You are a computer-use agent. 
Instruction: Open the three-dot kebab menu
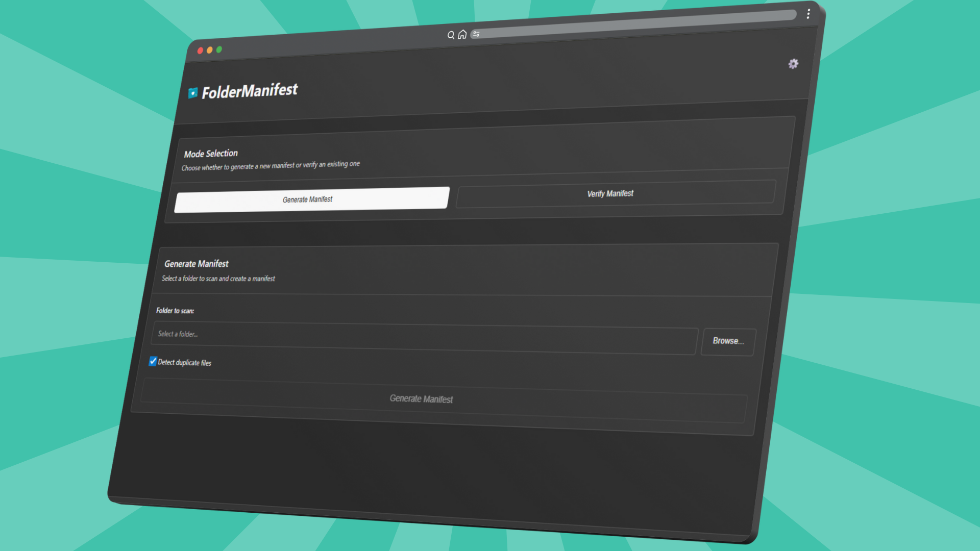click(808, 14)
